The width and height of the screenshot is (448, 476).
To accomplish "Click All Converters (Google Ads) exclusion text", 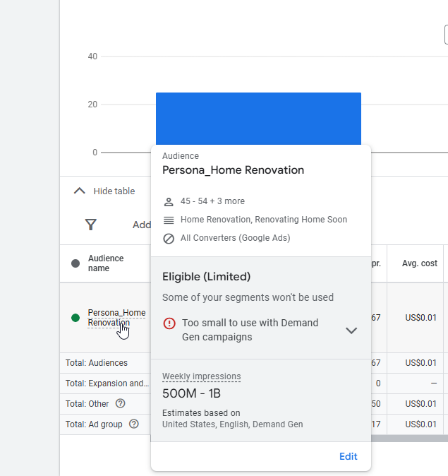I will 236,238.
